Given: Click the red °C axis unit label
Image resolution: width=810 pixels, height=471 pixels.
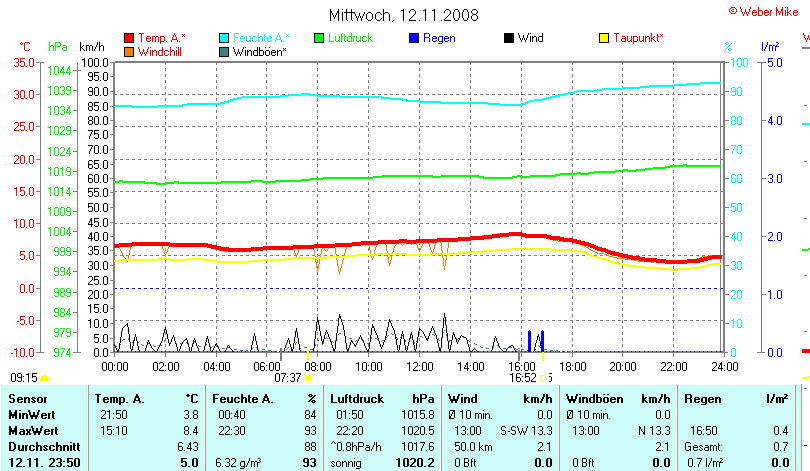Looking at the screenshot, I should tap(25, 47).
